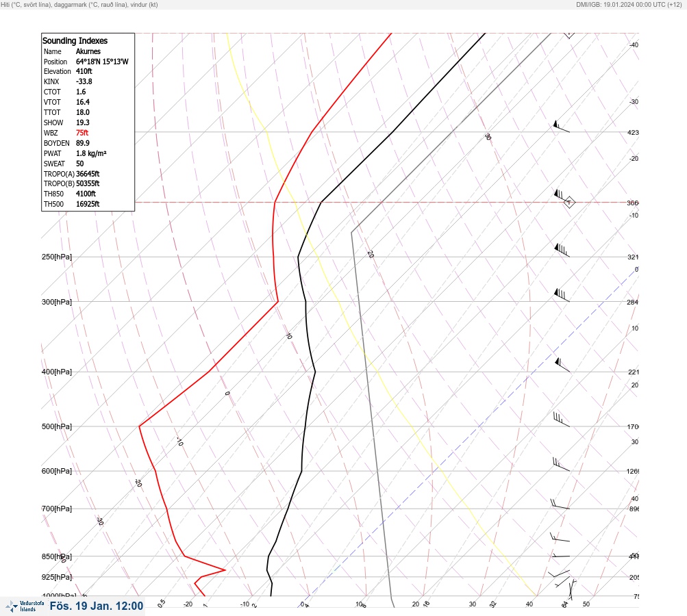Click the -40 label on the right axis
Image resolution: width=687 pixels, height=616 pixels.
tap(634, 44)
